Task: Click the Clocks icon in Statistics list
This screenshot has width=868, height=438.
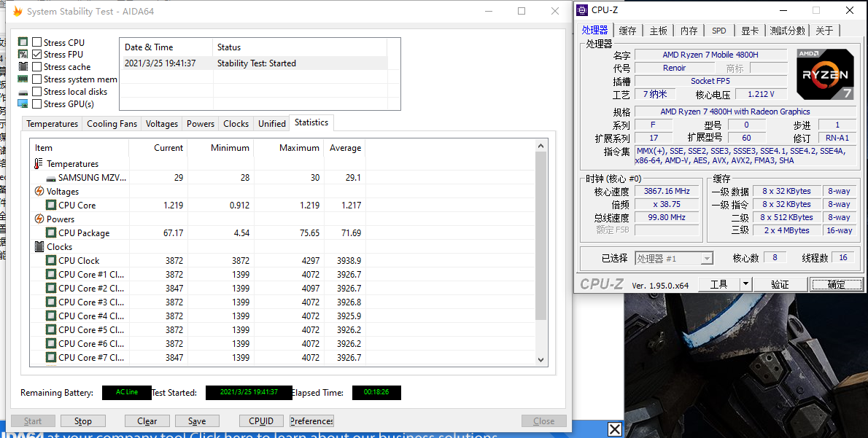Action: point(39,246)
